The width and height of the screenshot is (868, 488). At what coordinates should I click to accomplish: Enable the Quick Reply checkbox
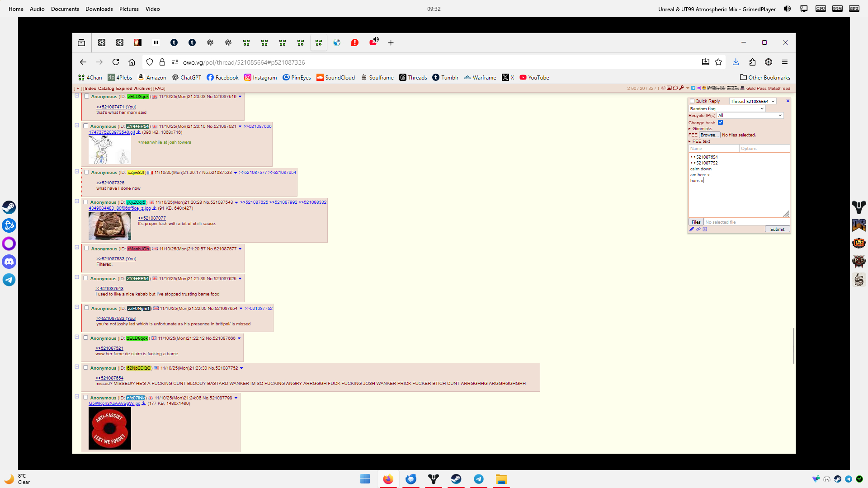click(x=692, y=101)
